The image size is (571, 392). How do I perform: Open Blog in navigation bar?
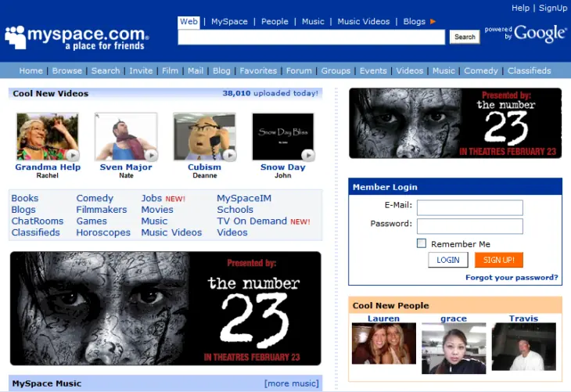click(221, 70)
